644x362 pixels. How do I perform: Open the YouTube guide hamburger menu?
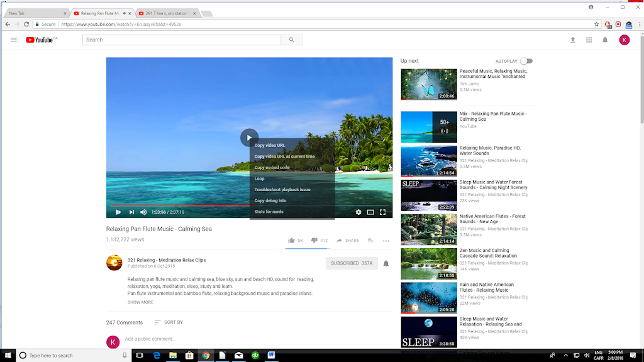[14, 40]
